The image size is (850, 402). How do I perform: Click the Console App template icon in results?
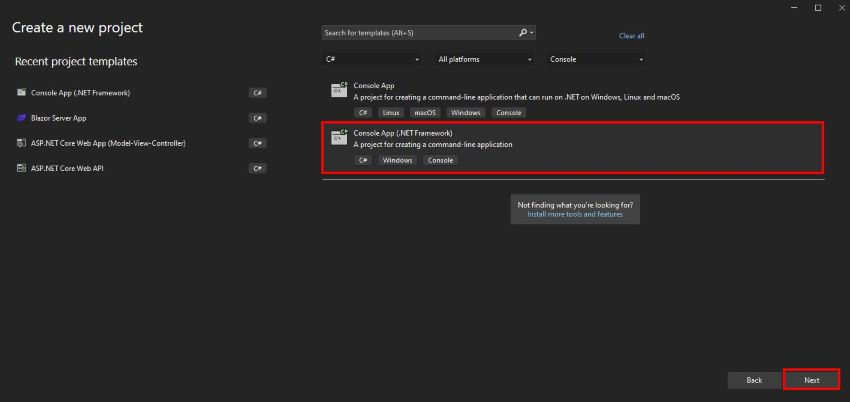[339, 90]
